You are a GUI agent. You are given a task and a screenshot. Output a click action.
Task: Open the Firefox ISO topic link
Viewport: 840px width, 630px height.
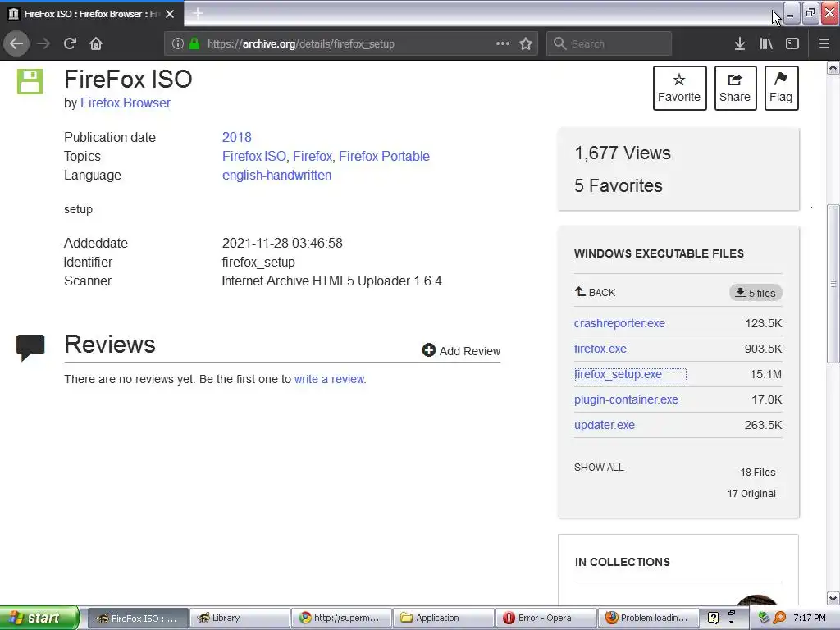[254, 156]
